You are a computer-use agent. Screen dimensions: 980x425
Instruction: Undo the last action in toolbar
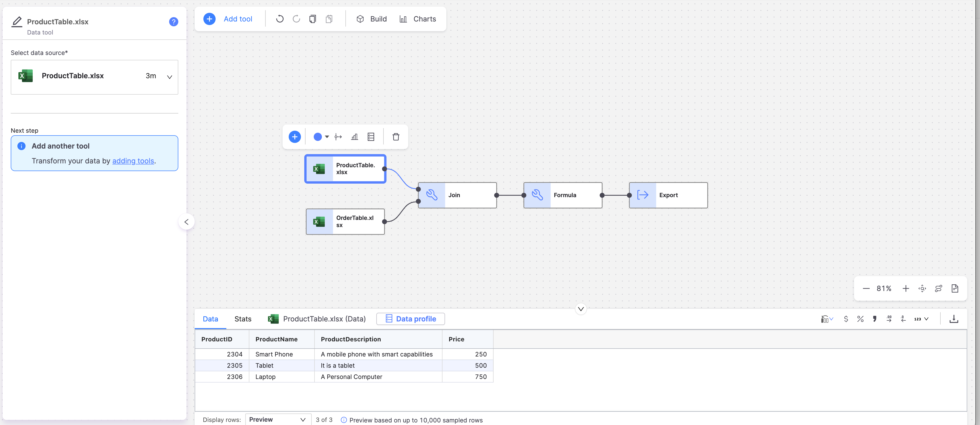(x=280, y=19)
